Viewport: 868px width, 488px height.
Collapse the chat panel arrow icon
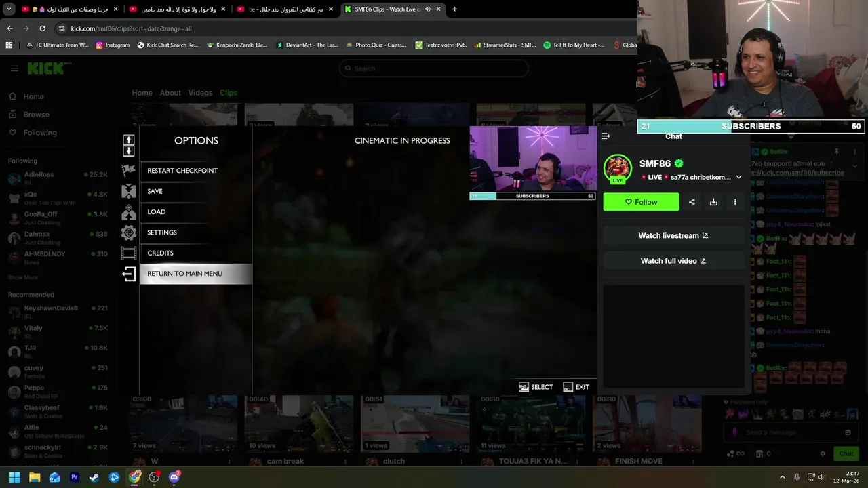(x=606, y=136)
